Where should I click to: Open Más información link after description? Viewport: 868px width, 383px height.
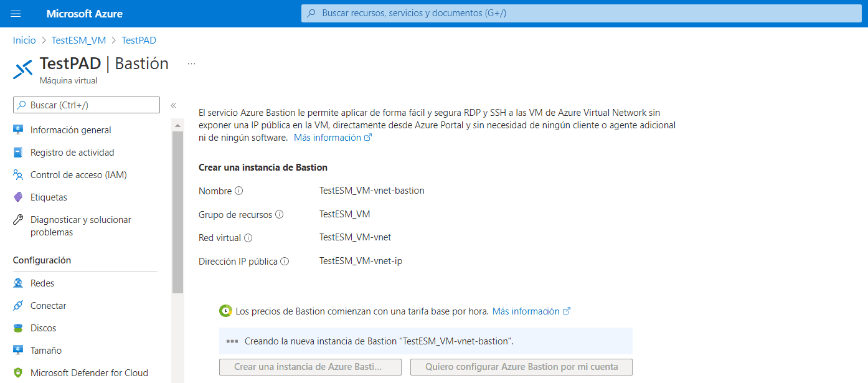click(x=333, y=138)
